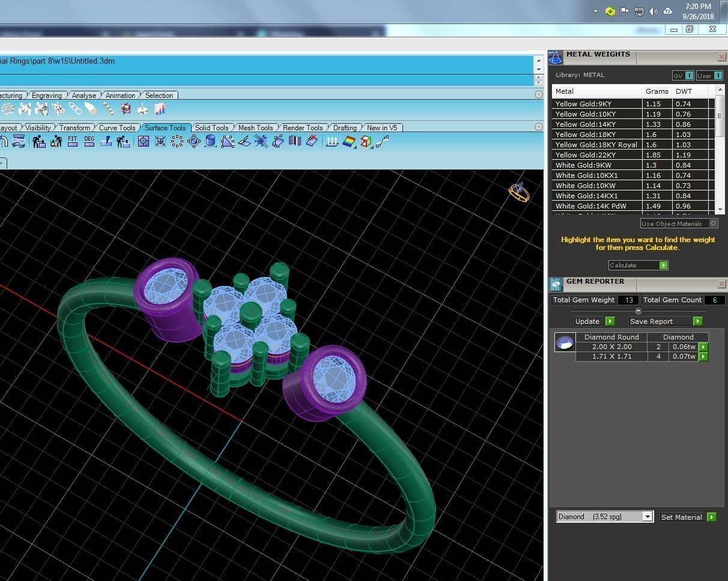Click the square with circle target icon
Screen dimensions: 728x581
(144, 141)
